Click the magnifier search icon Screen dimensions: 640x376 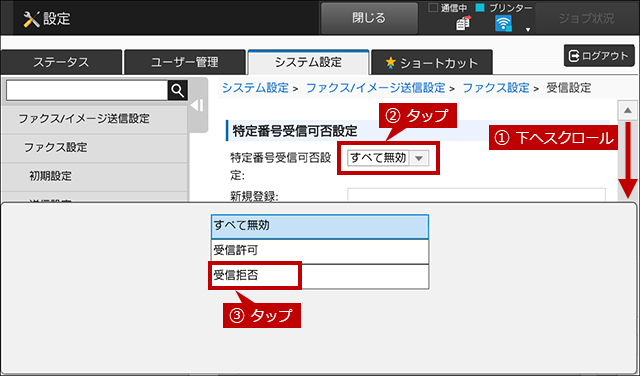tap(178, 90)
